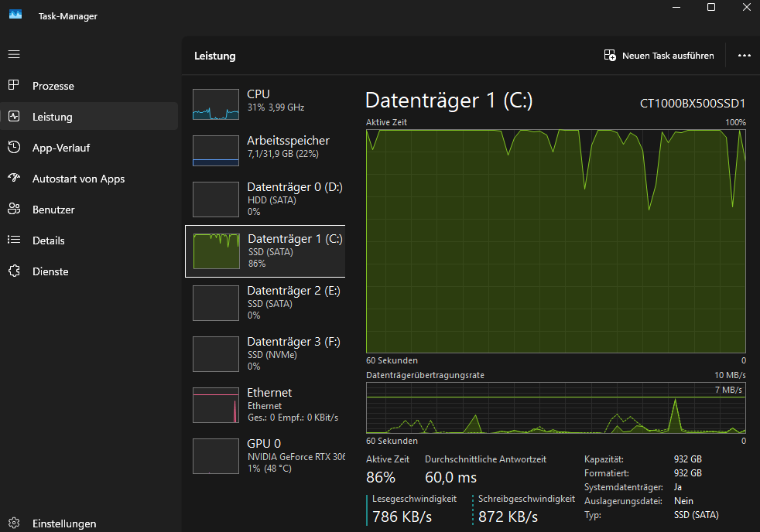Select the Datenträger 2 (E:) graph thumbnail

[216, 303]
